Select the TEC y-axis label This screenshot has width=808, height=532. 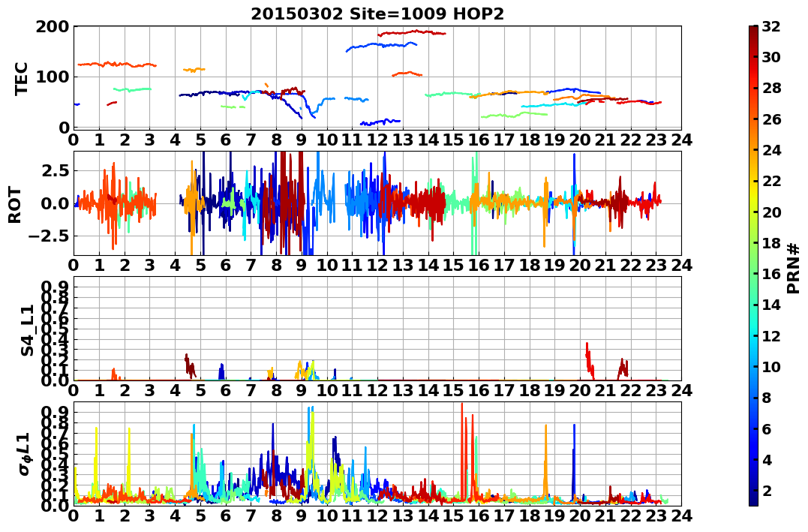click(20, 79)
